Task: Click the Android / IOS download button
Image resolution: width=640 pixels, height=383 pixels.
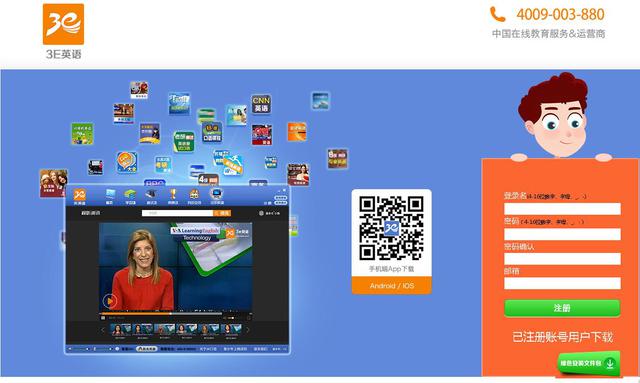Action: 391,285
